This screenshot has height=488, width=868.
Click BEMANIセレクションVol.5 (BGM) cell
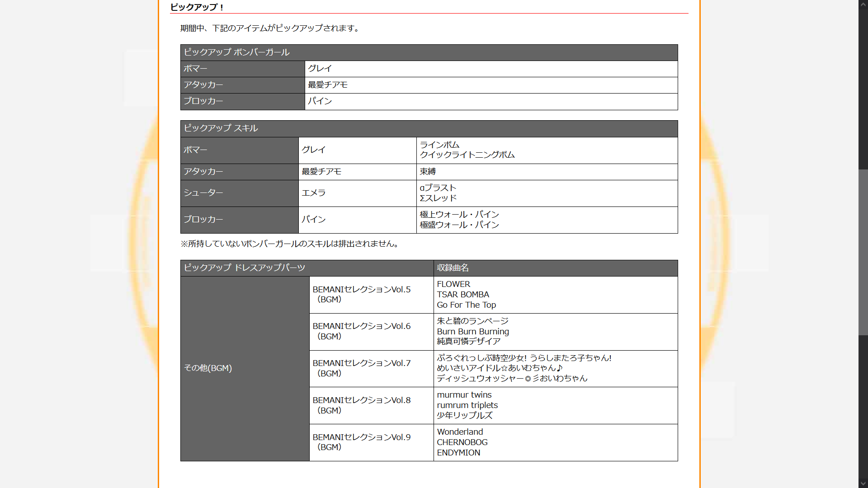tap(372, 295)
